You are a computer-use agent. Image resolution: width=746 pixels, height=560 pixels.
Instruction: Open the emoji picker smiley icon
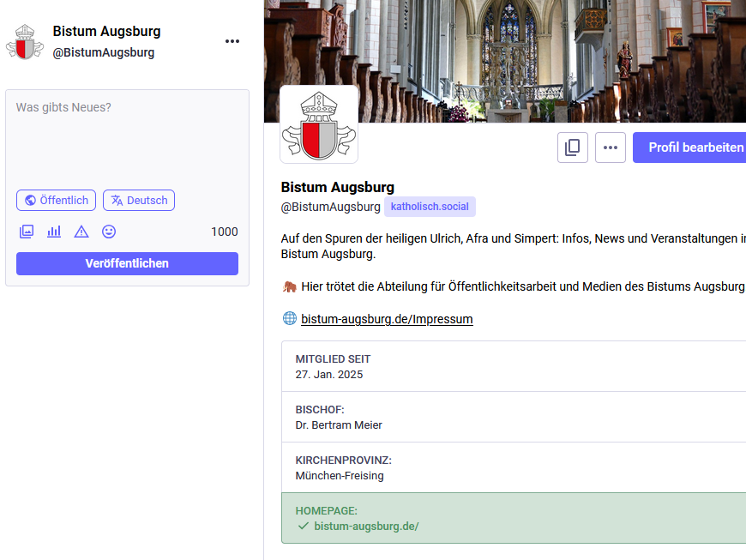[x=109, y=232]
